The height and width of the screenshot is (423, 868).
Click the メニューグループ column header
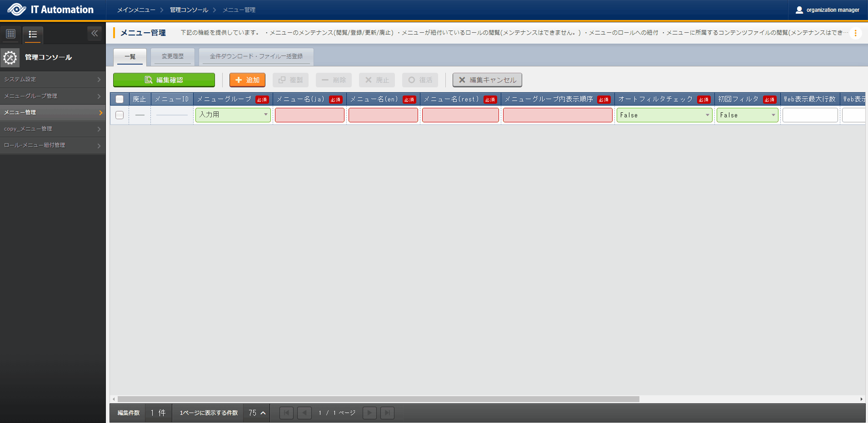pyautogui.click(x=233, y=99)
